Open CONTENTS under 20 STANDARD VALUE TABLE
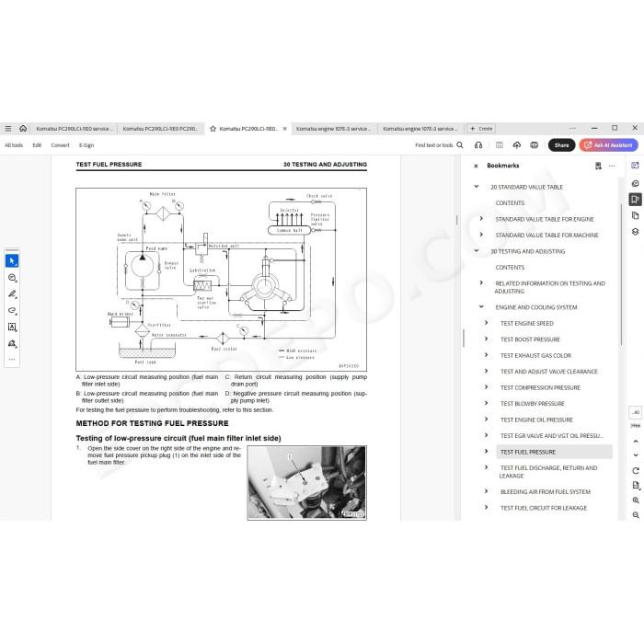Viewport: 644px width, 644px height. point(510,203)
